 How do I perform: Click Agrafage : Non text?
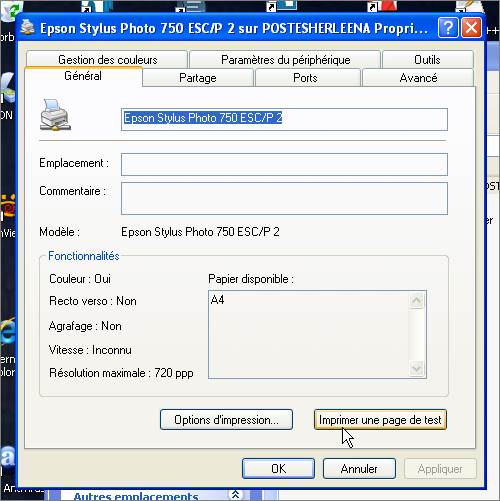(x=85, y=326)
